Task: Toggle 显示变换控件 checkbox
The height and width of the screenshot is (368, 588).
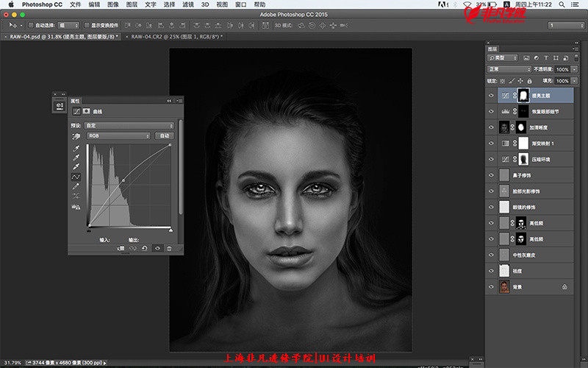Action: point(87,25)
